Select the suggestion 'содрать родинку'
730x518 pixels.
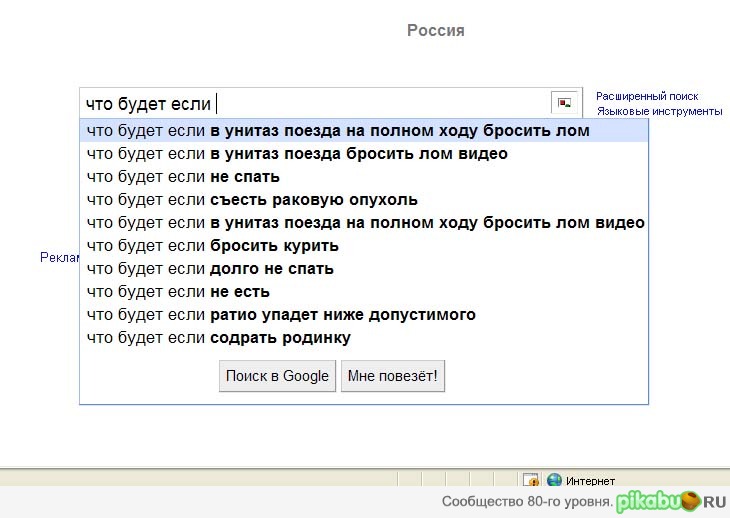[219, 338]
